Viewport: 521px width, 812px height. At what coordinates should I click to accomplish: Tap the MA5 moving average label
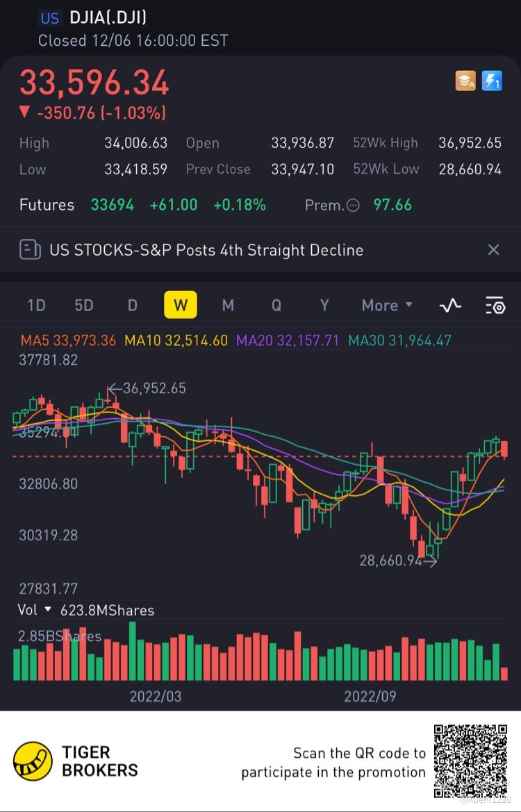[x=68, y=340]
